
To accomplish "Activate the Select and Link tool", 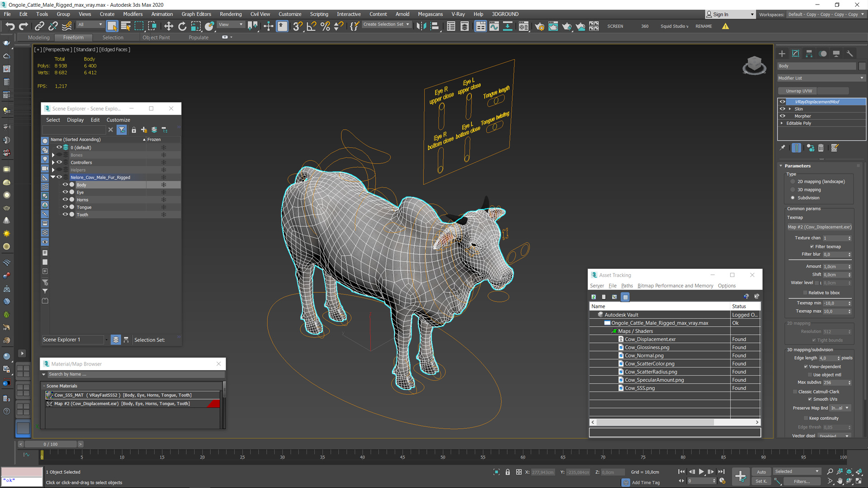I will coord(39,26).
